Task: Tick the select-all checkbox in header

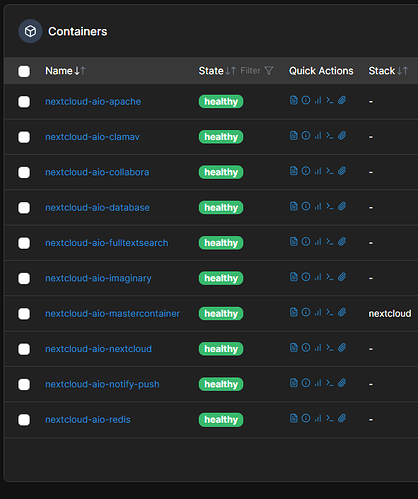Action: (24, 71)
